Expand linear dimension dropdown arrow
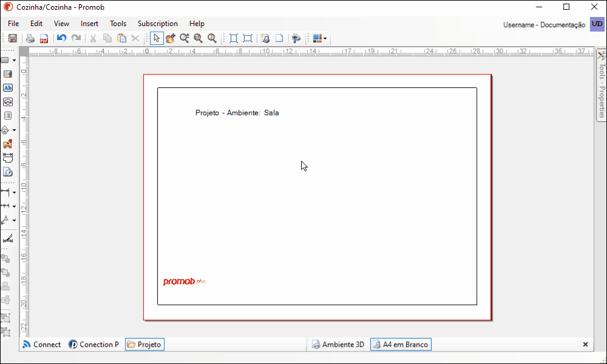The height and width of the screenshot is (364, 607). point(15,192)
